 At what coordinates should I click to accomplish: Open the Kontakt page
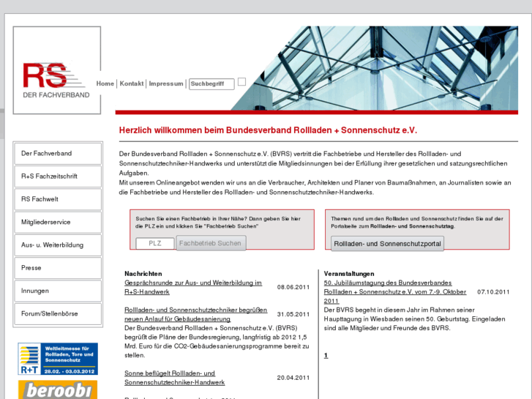coord(132,83)
